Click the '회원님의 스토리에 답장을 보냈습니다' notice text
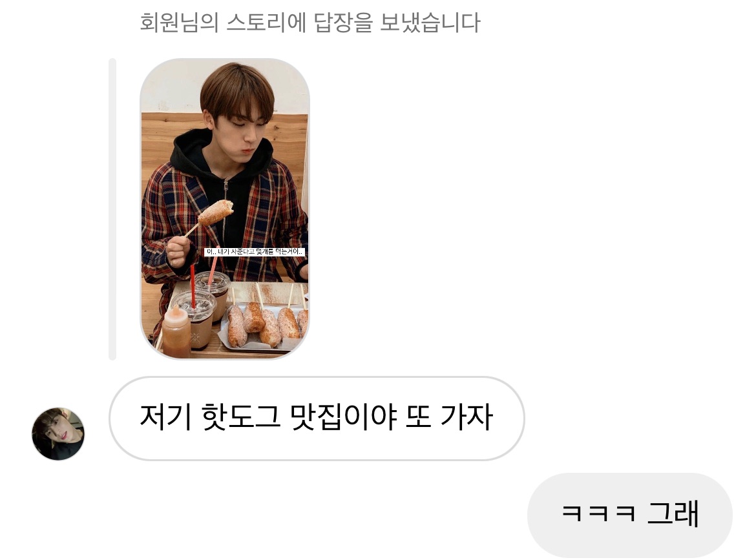Screen dimensions: 756x560 [x=310, y=23]
